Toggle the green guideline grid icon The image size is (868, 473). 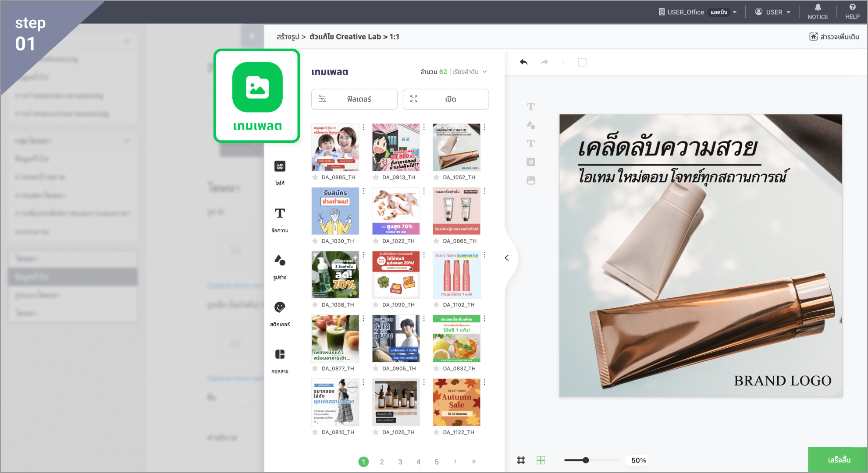coord(541,460)
